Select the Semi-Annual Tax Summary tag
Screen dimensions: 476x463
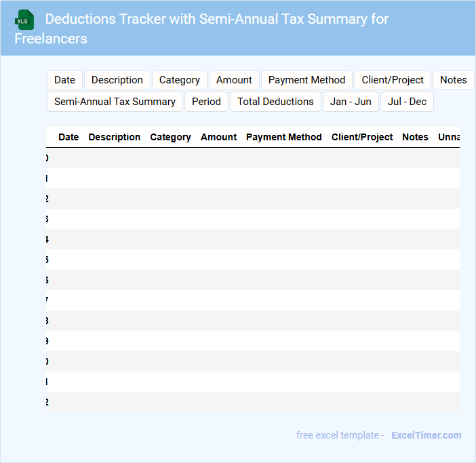coord(115,102)
